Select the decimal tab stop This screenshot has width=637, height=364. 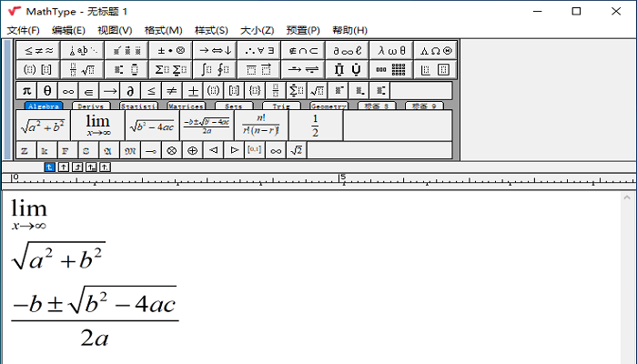click(x=105, y=167)
